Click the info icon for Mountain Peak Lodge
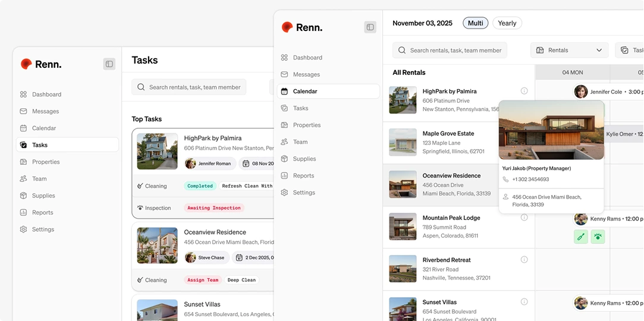The width and height of the screenshot is (644, 321). 524,218
